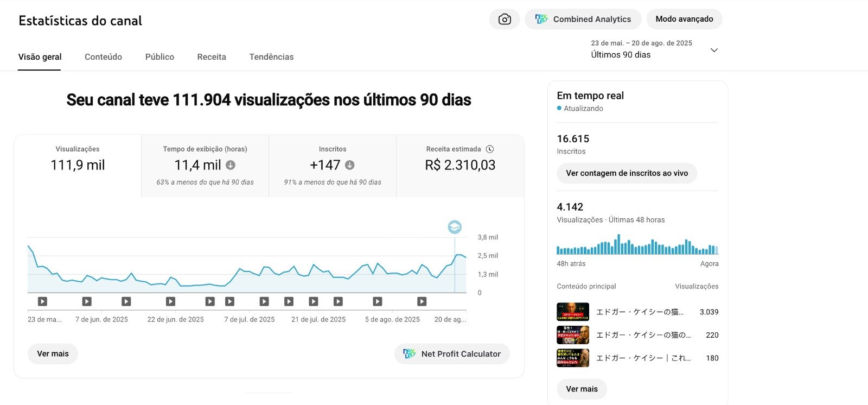Click the thumbnail of the 180-view video

pos(573,358)
